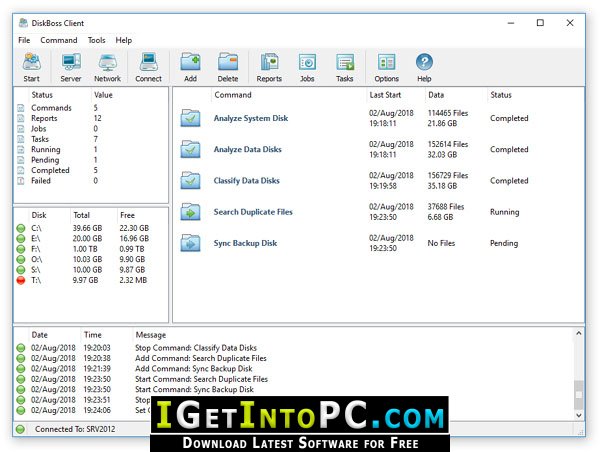
Task: Select the Classify Data Disks command
Action: point(246,181)
